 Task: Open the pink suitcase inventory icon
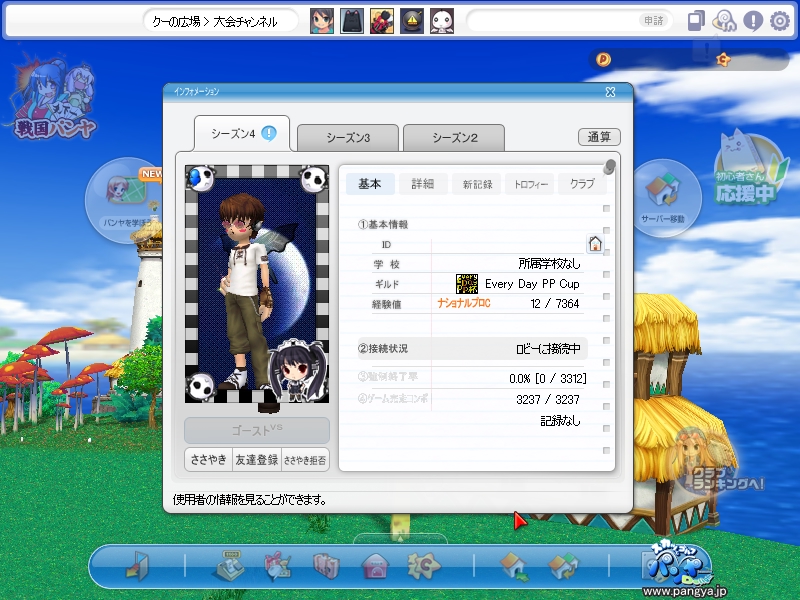326,566
